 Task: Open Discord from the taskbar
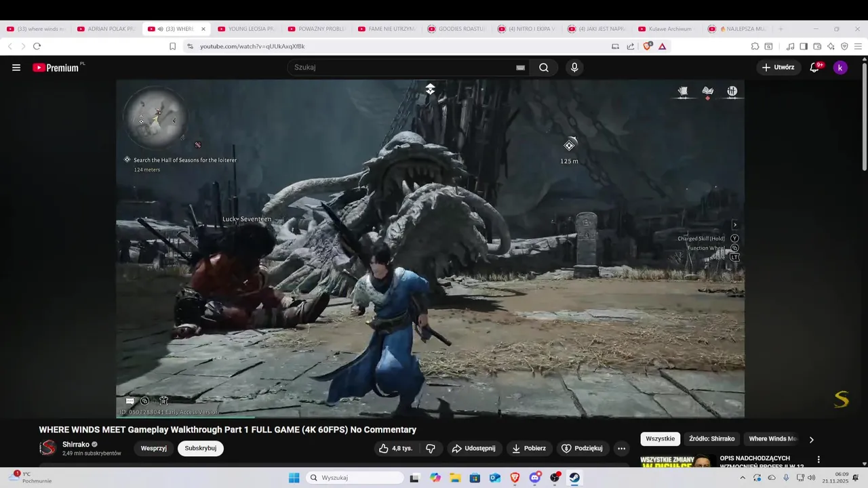point(535,478)
